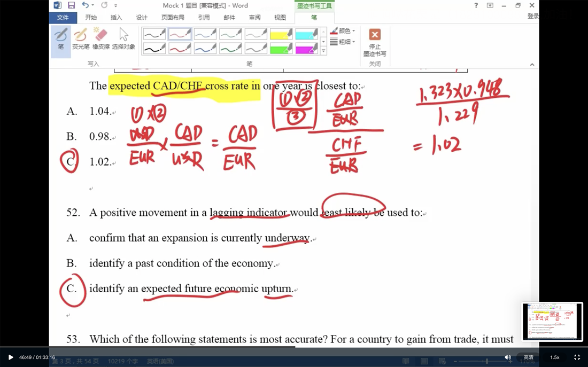Image resolution: width=588 pixels, height=367 pixels.
Task: Select the Pen (笔) writing tool
Action: [x=61, y=41]
